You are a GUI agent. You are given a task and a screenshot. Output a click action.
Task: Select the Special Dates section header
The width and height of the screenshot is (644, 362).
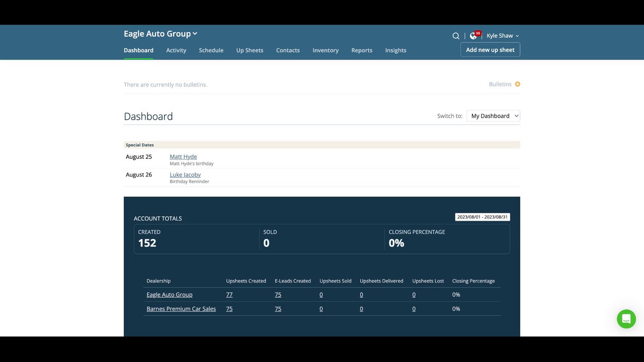coord(140,145)
